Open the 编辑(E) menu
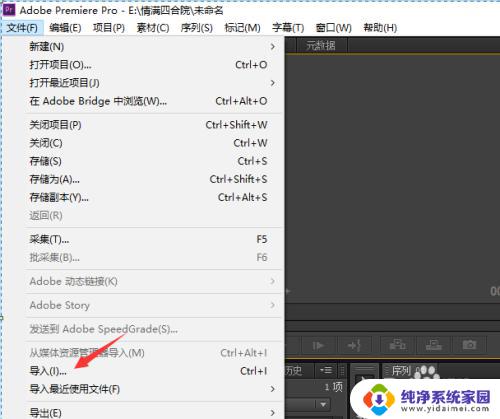 (x=65, y=28)
